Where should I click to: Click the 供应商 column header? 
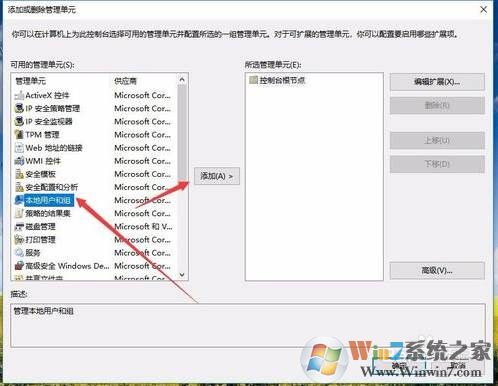coord(125,81)
